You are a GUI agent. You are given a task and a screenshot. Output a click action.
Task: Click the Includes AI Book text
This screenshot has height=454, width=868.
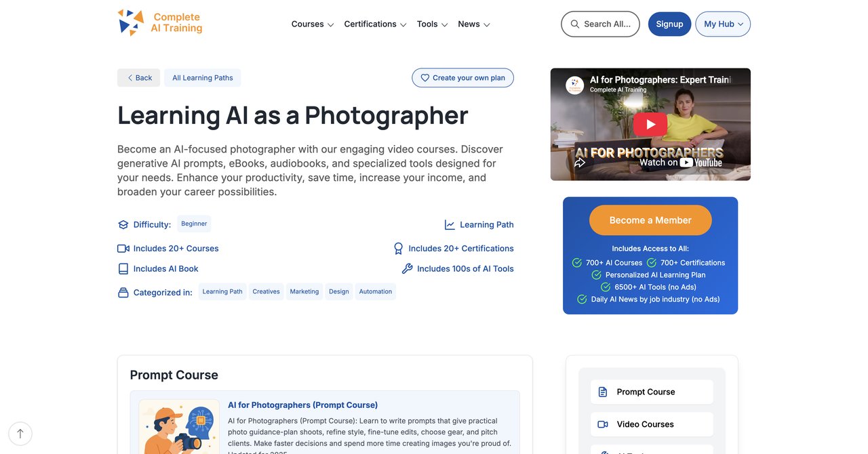166,269
